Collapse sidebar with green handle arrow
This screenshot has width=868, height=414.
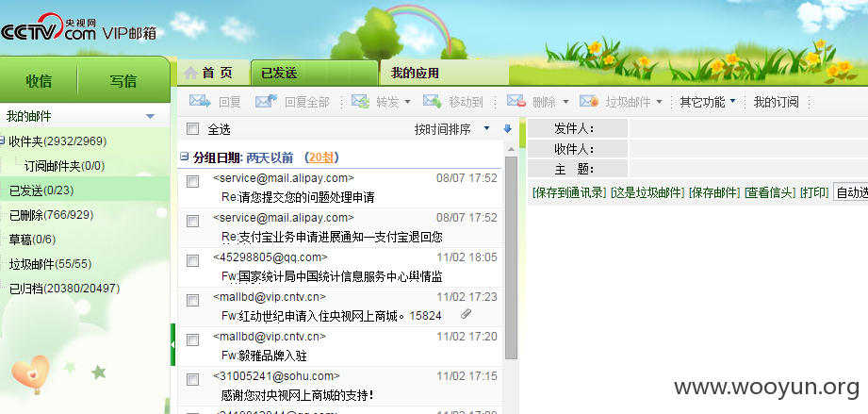[172, 345]
